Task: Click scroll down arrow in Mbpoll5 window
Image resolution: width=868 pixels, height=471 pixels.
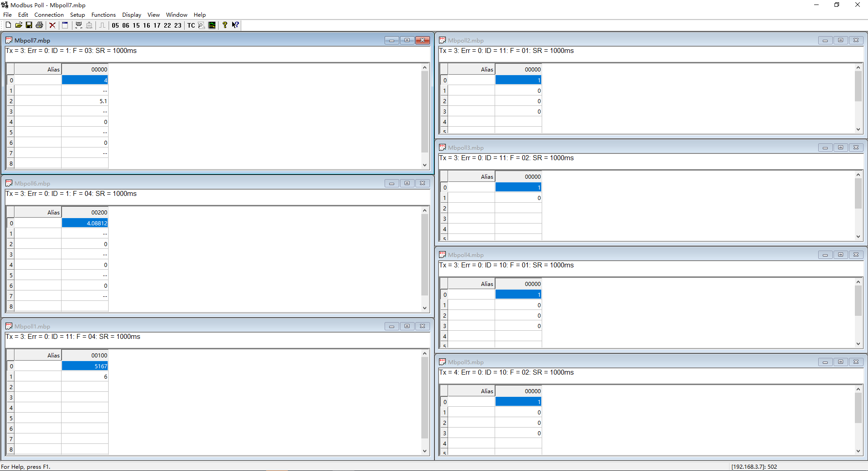Action: [858, 451]
